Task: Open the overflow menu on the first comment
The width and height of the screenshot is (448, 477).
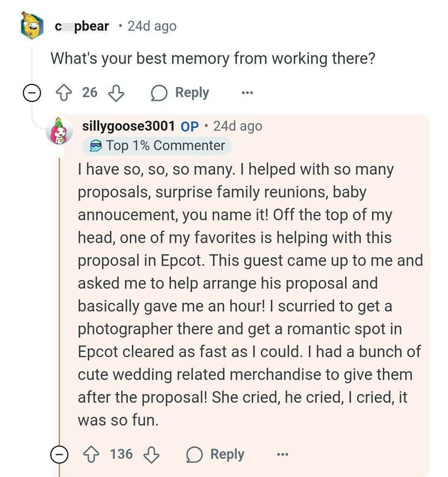Action: tap(246, 93)
